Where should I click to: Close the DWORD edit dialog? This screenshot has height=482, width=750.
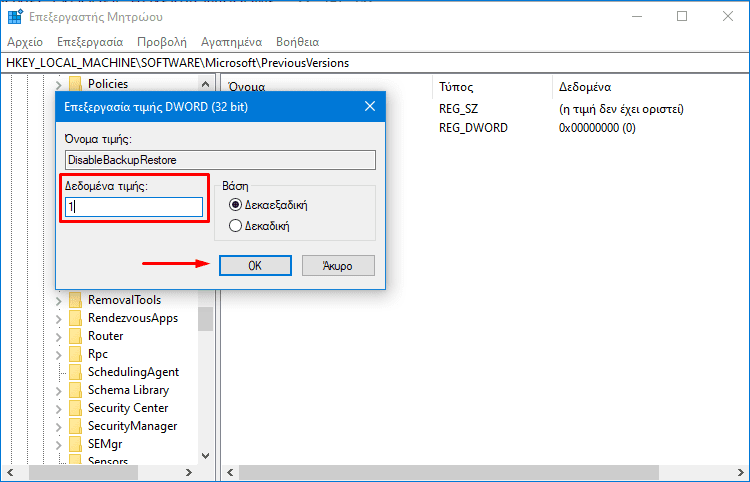click(x=370, y=106)
